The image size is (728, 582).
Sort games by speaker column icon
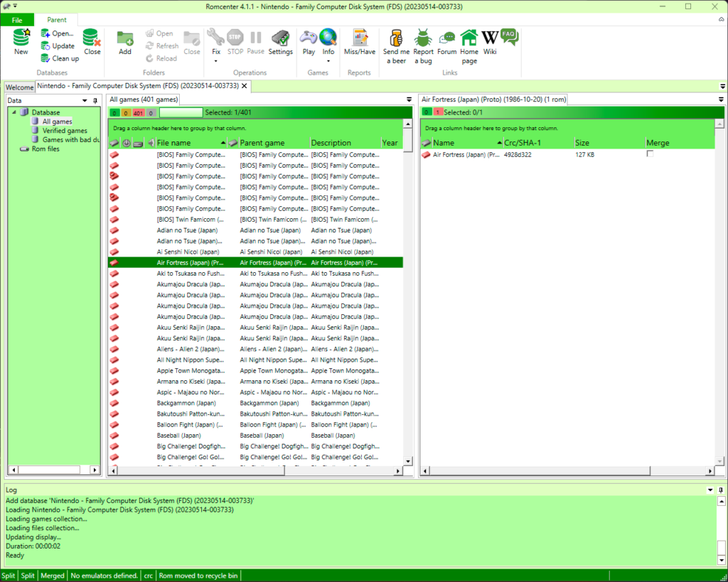(x=151, y=143)
